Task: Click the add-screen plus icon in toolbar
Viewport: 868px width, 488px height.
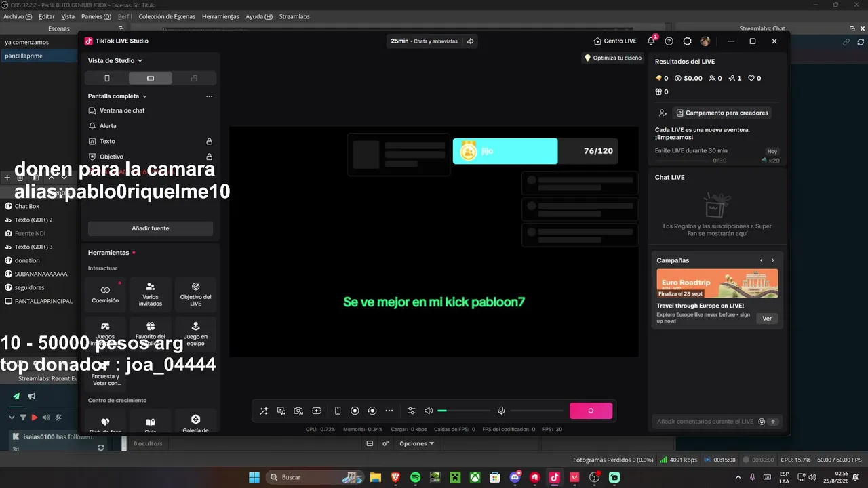Action: click(x=316, y=411)
